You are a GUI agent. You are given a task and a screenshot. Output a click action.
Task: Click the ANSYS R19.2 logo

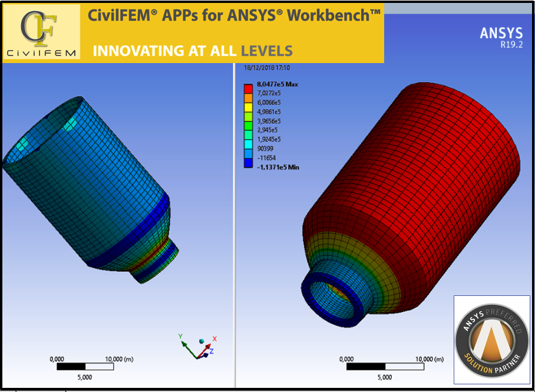500,38
